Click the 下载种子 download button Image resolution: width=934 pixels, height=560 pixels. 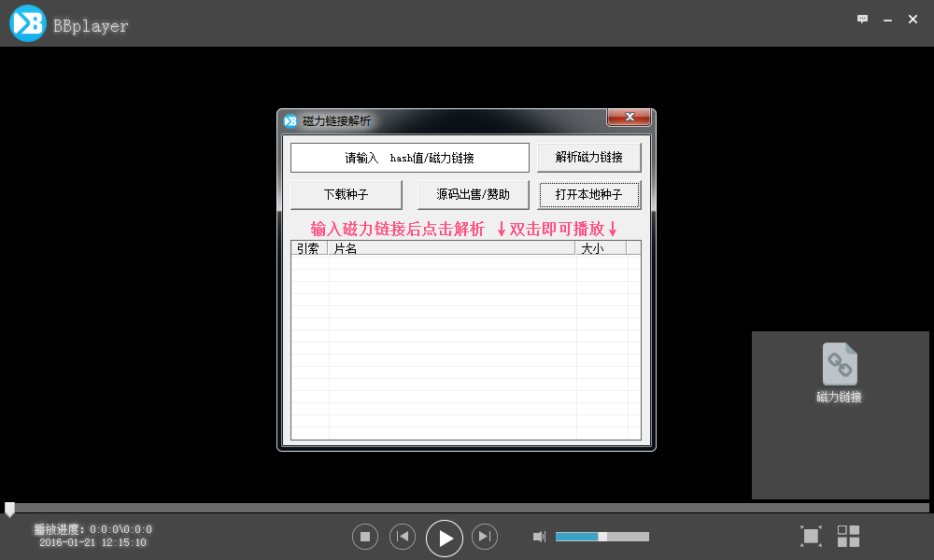(347, 194)
